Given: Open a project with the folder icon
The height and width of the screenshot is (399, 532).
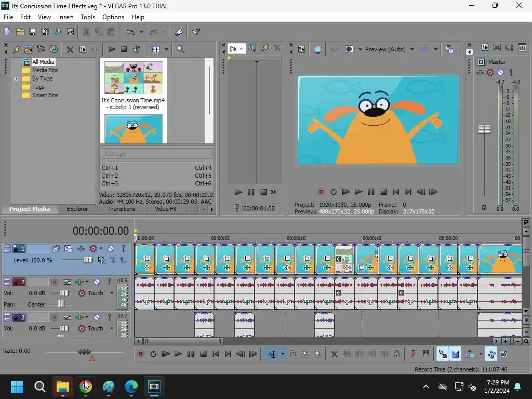Looking at the screenshot, I should tap(20, 32).
